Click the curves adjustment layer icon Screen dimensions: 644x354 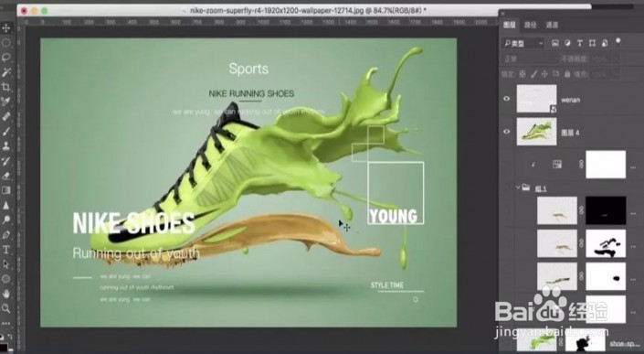[557, 165]
